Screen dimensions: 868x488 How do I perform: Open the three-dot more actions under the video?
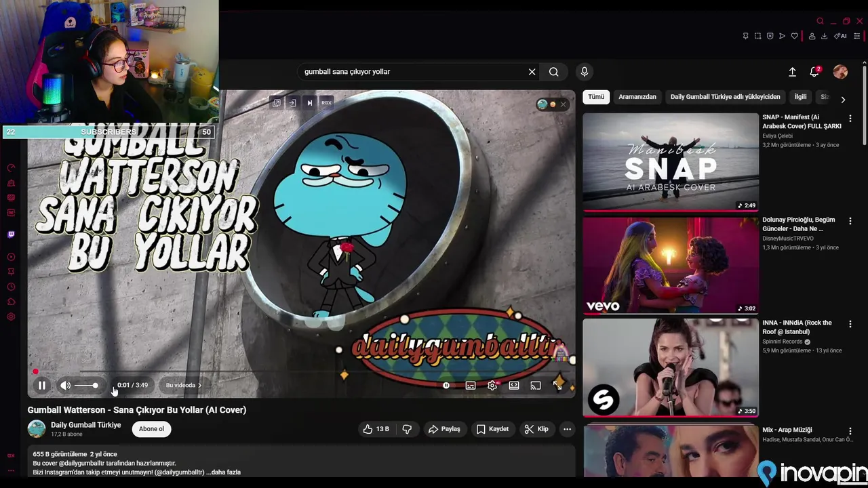click(567, 429)
